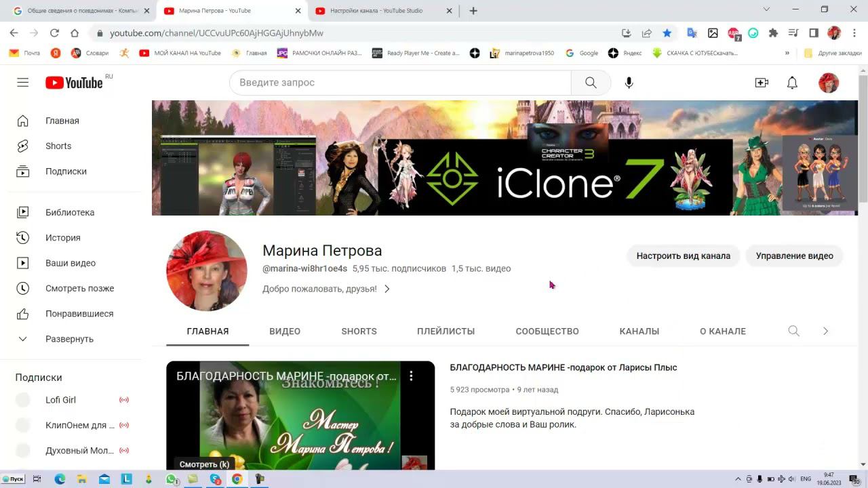Open the tab search dropdown arrow
868x488 pixels.
766,9
